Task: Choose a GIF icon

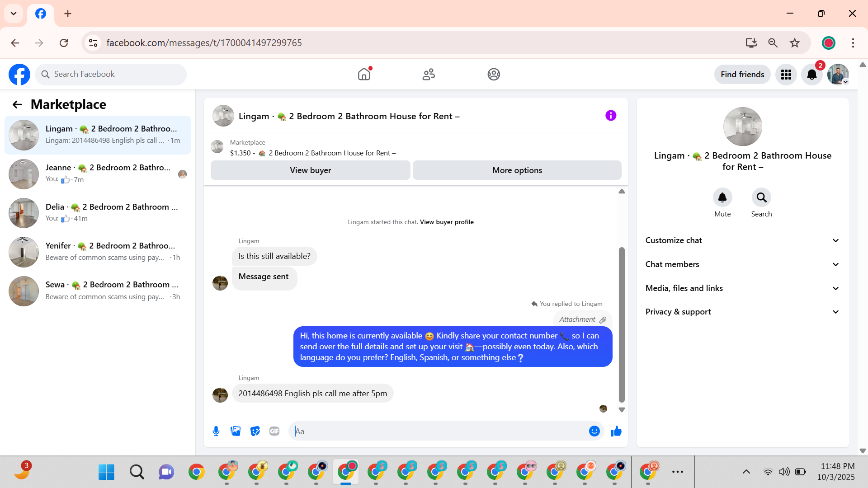Action: [x=274, y=431]
